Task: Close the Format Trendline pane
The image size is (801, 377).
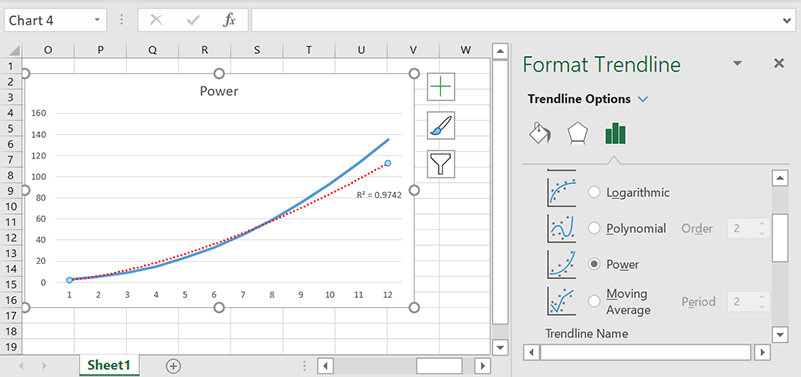Action: pyautogui.click(x=779, y=63)
